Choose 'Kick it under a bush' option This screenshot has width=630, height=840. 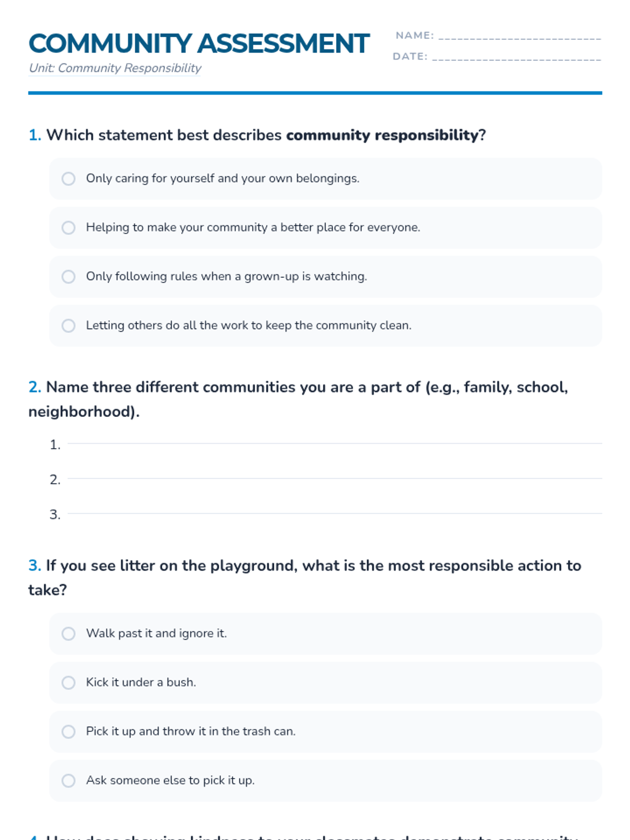(x=69, y=682)
